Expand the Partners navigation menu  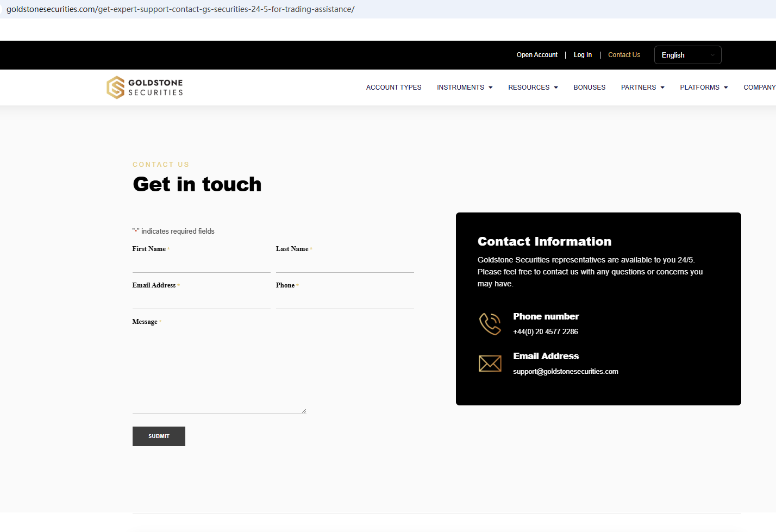[x=642, y=87]
